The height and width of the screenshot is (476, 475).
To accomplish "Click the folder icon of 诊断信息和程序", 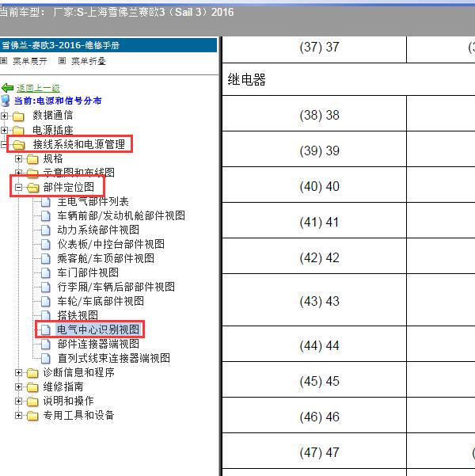I will tap(32, 373).
